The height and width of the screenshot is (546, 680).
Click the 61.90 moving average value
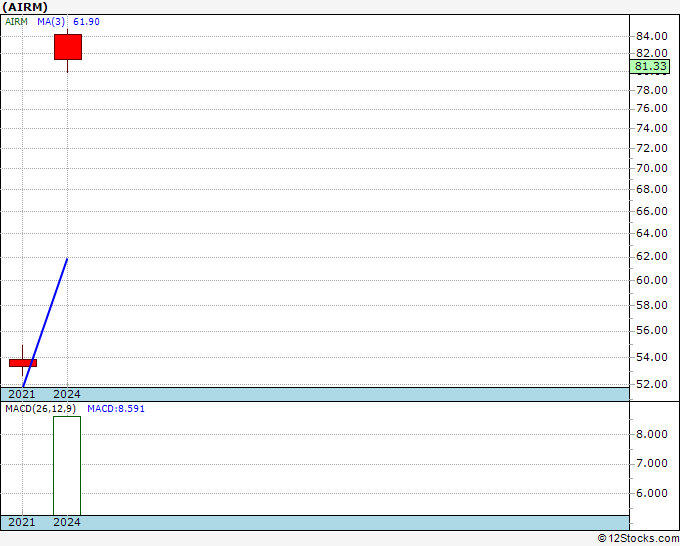[86, 22]
